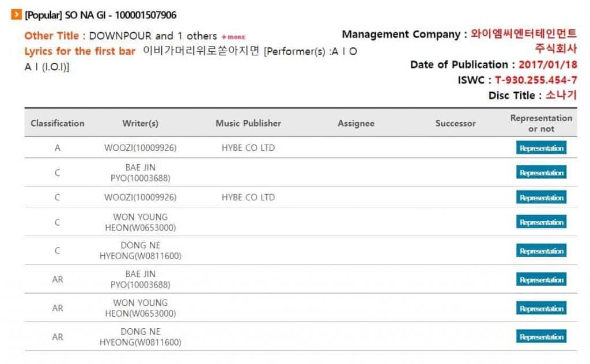Select the Successor column header

pos(456,123)
